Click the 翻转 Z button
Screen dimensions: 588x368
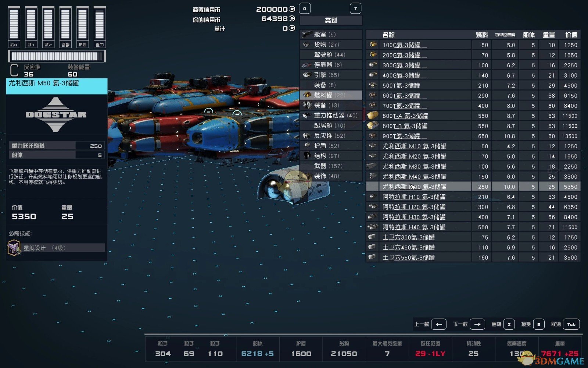(509, 324)
